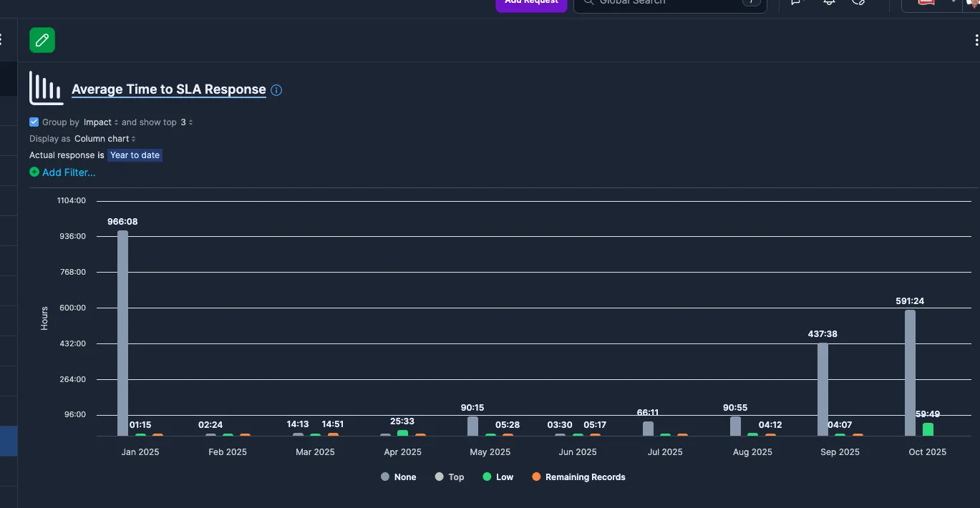Click the 05:17 data label in Jun 2025
This screenshot has height=508, width=980.
(595, 425)
